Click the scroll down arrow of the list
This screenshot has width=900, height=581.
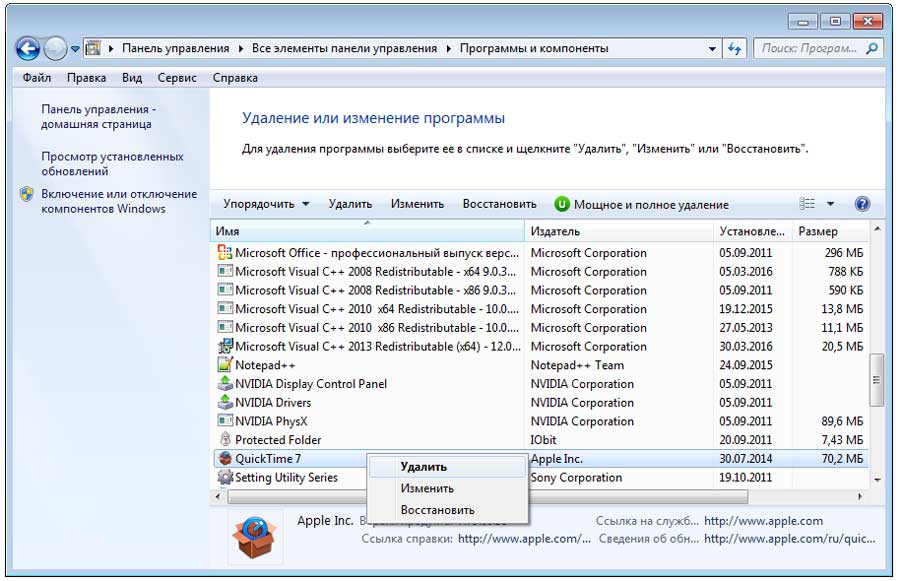(x=876, y=480)
